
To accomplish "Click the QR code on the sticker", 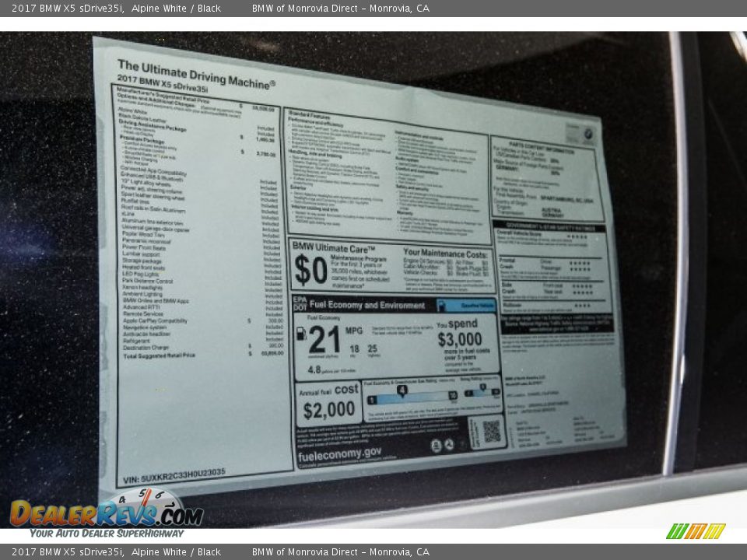I will [491, 432].
